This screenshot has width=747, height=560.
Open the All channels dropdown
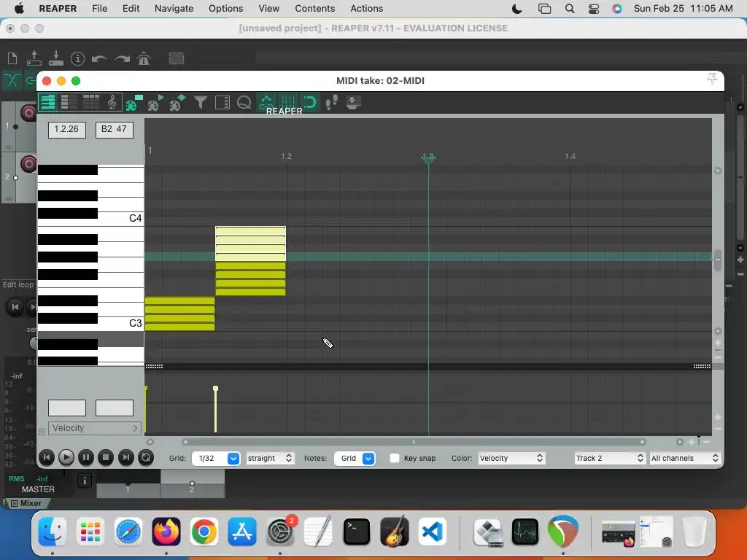pyautogui.click(x=685, y=458)
